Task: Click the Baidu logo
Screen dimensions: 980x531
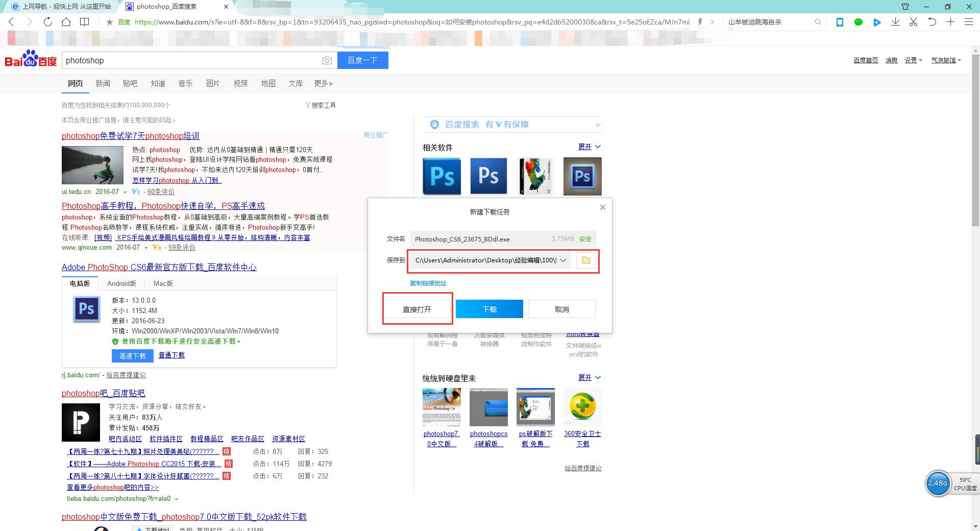Action: 31,59
